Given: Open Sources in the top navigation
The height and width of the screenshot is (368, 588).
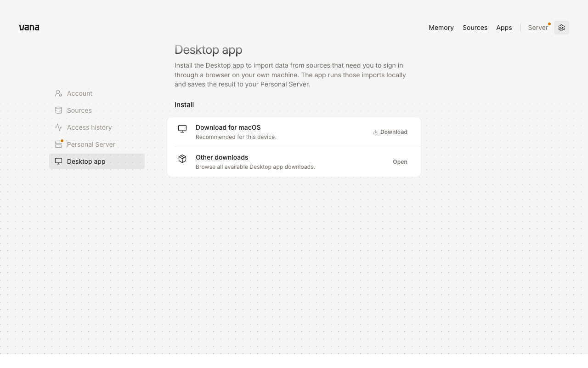Looking at the screenshot, I should point(475,28).
